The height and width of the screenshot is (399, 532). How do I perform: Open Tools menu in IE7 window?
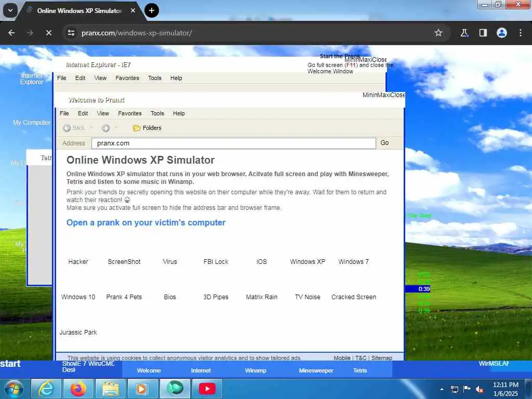click(155, 78)
